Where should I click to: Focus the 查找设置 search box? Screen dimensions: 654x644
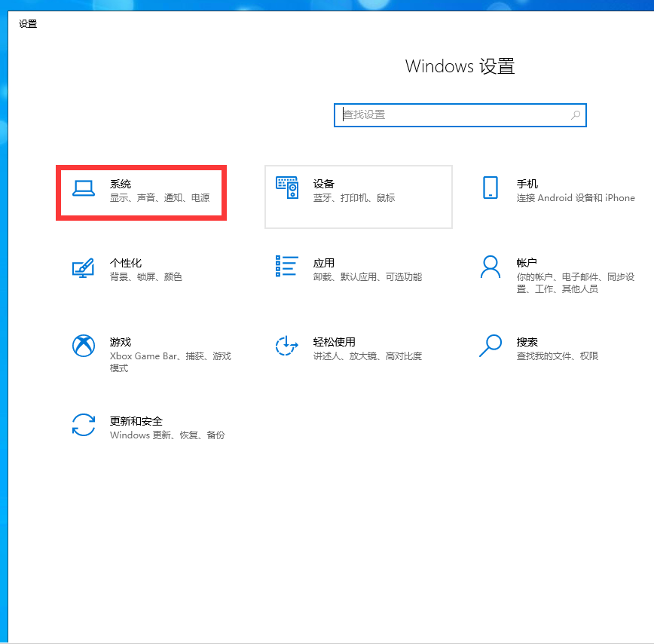coord(452,115)
